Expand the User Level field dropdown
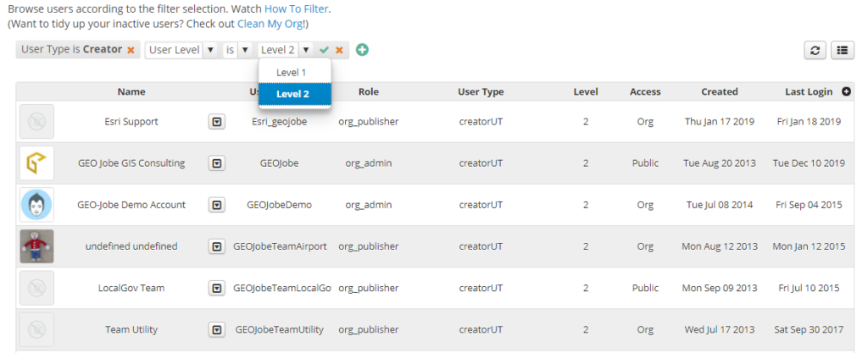Screen dimensions: 868x353 click(x=210, y=50)
